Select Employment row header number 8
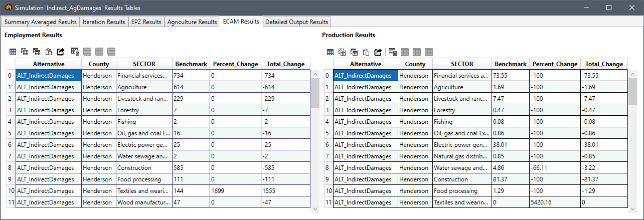The image size is (644, 220). 11,168
